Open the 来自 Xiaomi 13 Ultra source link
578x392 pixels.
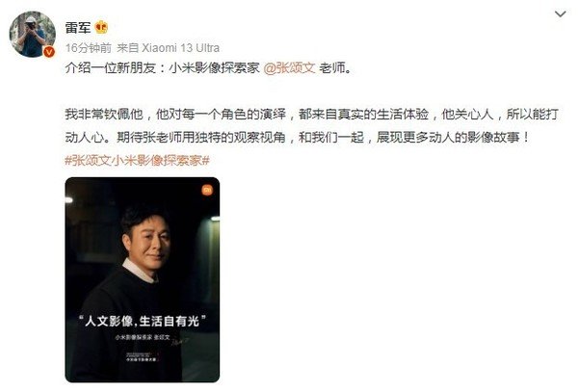coord(168,48)
